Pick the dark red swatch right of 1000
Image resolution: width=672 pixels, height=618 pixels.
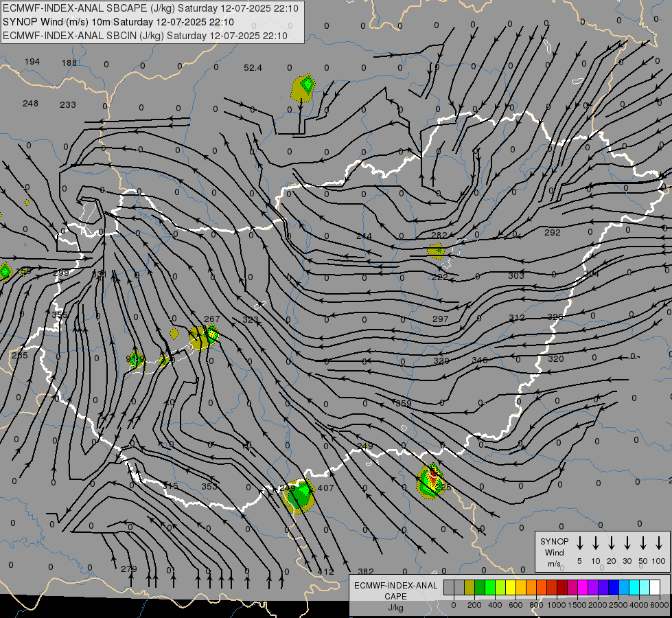pyautogui.click(x=562, y=587)
